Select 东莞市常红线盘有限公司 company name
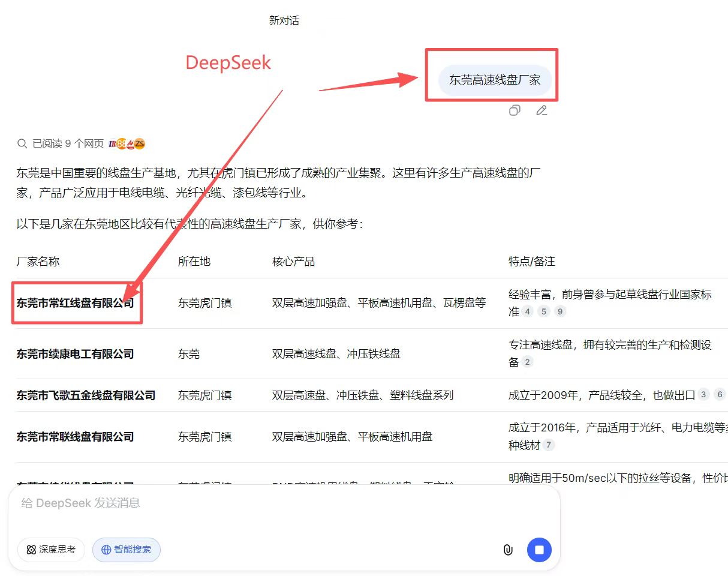 pyautogui.click(x=75, y=303)
